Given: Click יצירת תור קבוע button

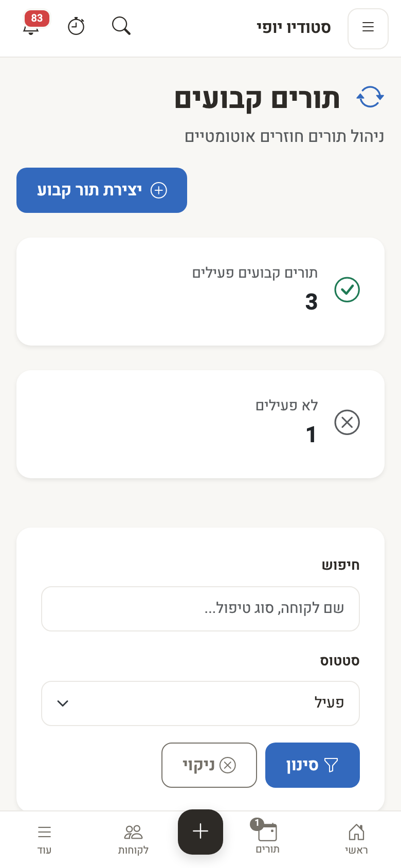Looking at the screenshot, I should point(102,190).
